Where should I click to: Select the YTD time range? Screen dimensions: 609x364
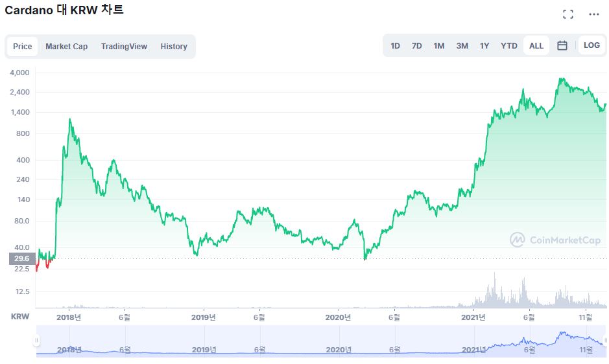pos(508,46)
